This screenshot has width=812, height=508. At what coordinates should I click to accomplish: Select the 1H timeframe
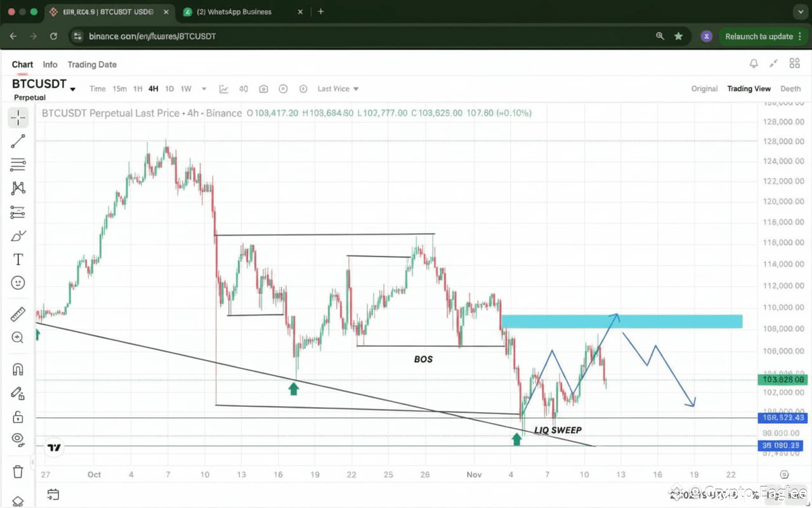[138, 89]
